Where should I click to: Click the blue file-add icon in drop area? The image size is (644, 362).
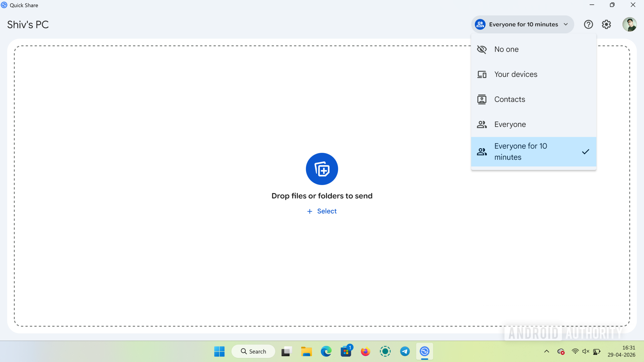(x=322, y=169)
